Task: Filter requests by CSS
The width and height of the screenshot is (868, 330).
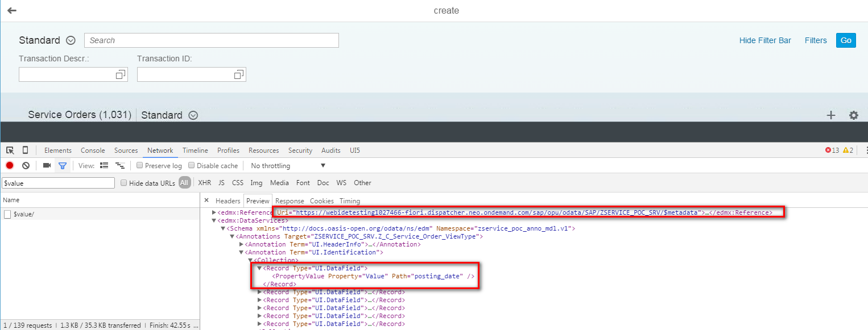Action: (238, 183)
